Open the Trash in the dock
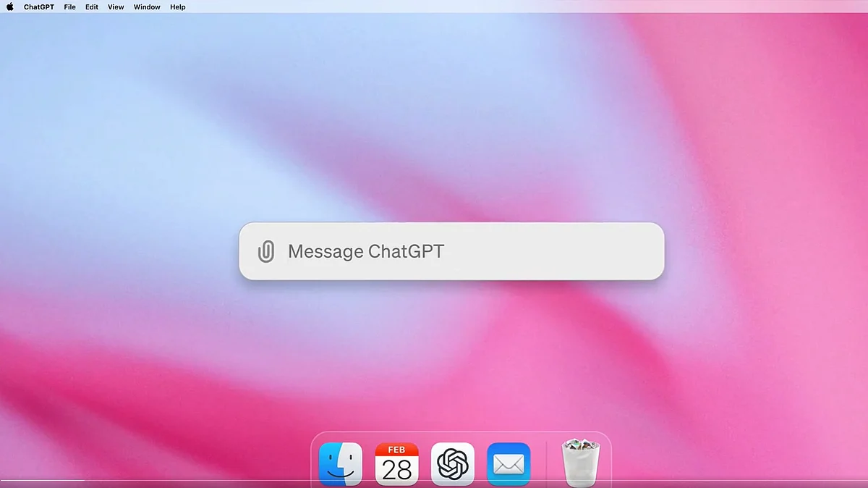Image resolution: width=868 pixels, height=488 pixels. click(x=580, y=463)
